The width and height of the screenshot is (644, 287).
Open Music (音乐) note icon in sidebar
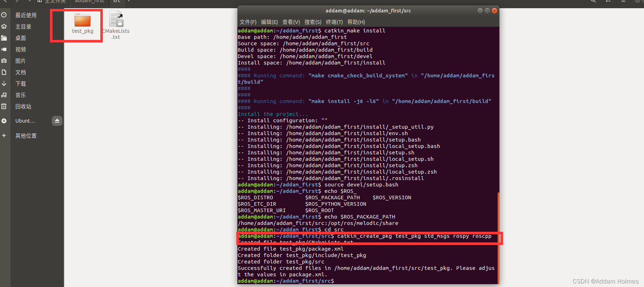click(x=4, y=95)
